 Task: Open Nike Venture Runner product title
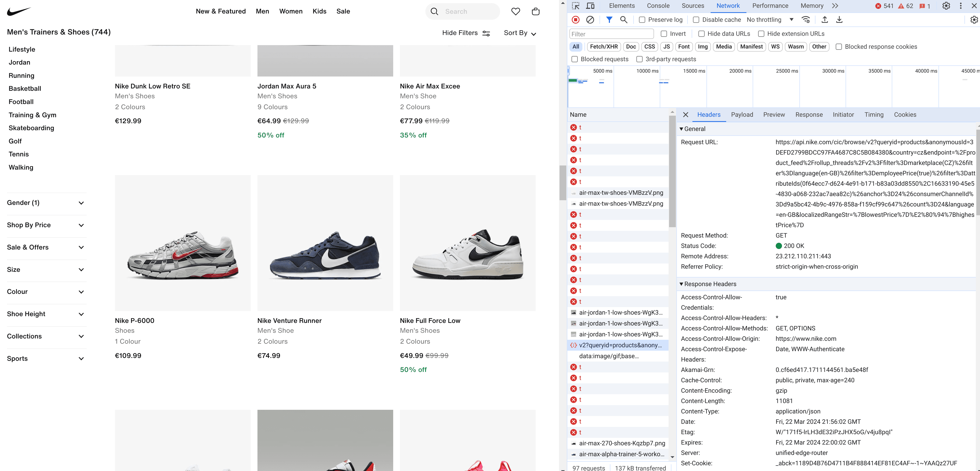coord(289,321)
